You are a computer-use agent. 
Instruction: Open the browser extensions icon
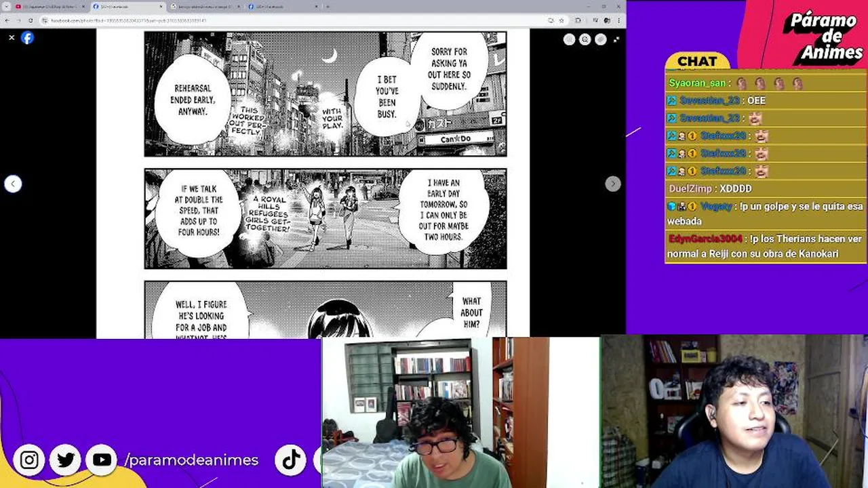tap(578, 20)
